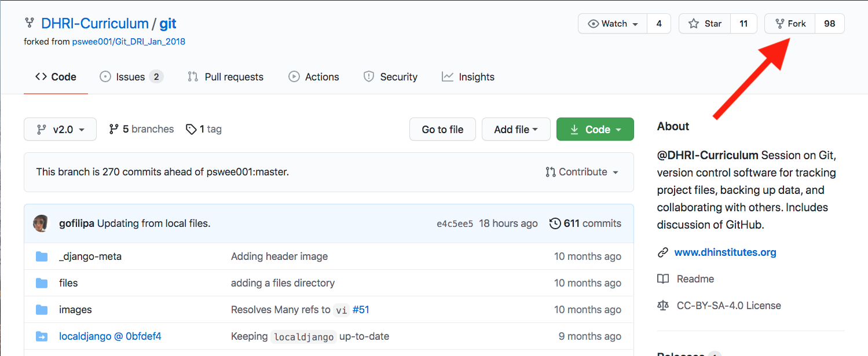The width and height of the screenshot is (868, 356).
Task: Open the files folder
Action: click(68, 283)
